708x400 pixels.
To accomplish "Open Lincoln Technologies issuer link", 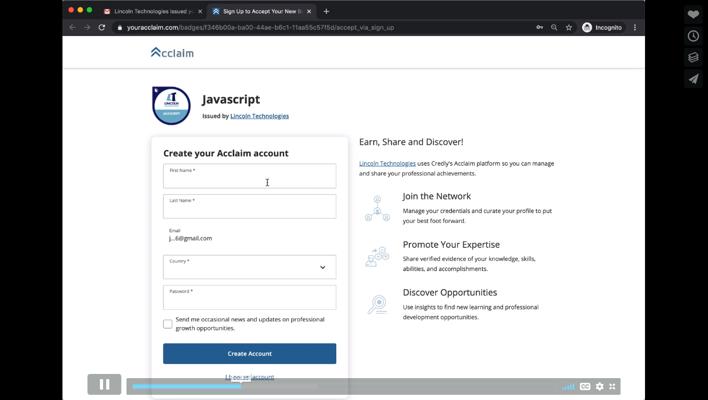I will [x=260, y=116].
